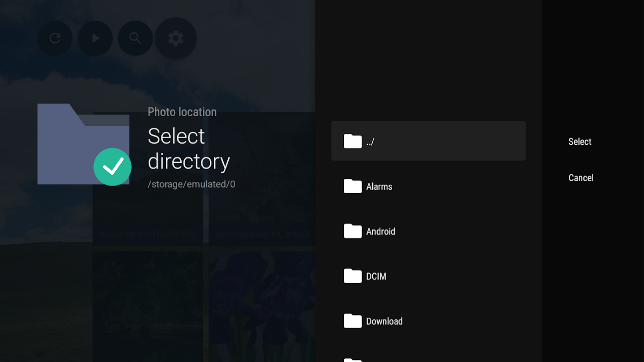Click the Download folder label

click(x=384, y=321)
